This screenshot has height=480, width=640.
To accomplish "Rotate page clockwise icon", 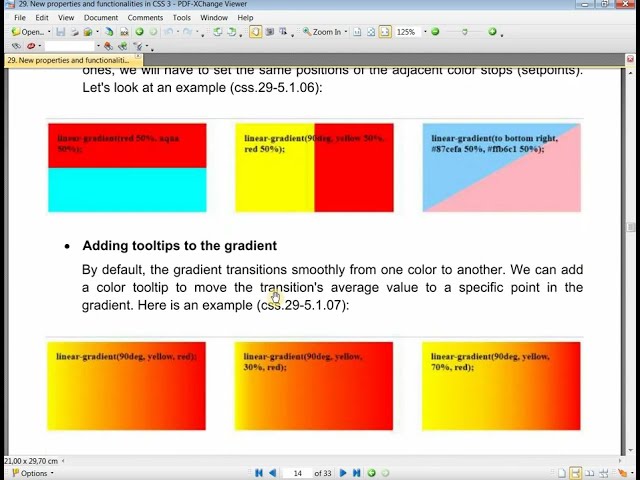I will [x=231, y=32].
